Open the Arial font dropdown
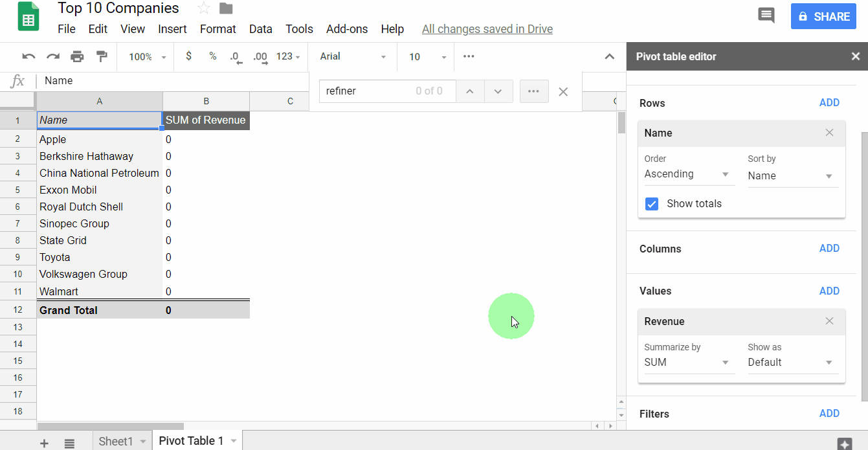 (x=353, y=57)
